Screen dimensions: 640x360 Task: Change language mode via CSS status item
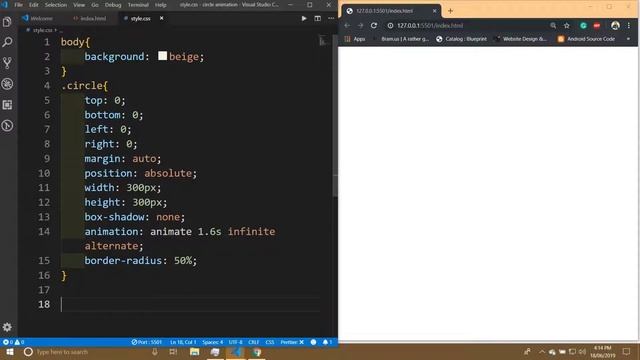pyautogui.click(x=270, y=342)
